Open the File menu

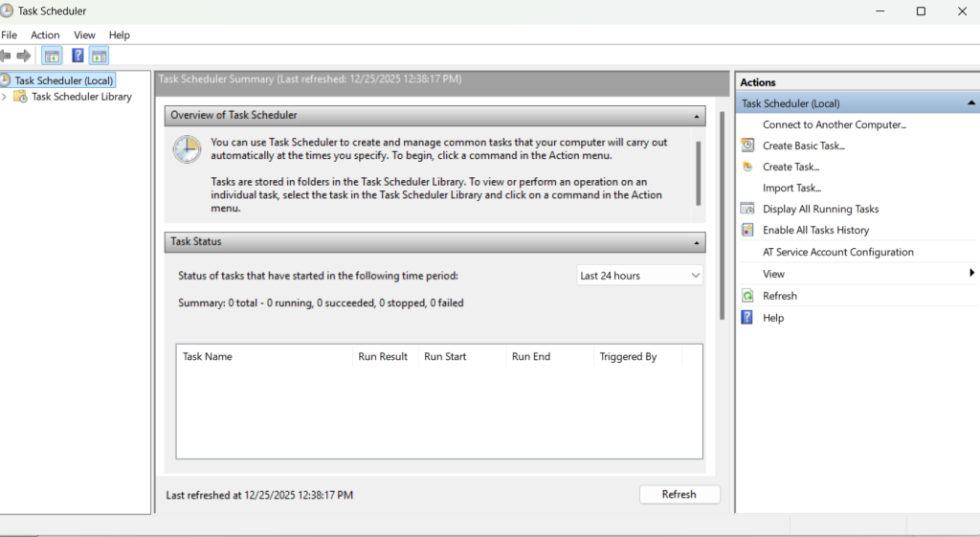[9, 35]
